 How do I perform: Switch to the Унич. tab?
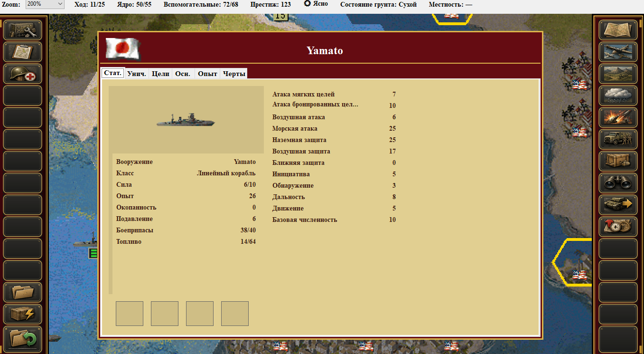pyautogui.click(x=137, y=74)
